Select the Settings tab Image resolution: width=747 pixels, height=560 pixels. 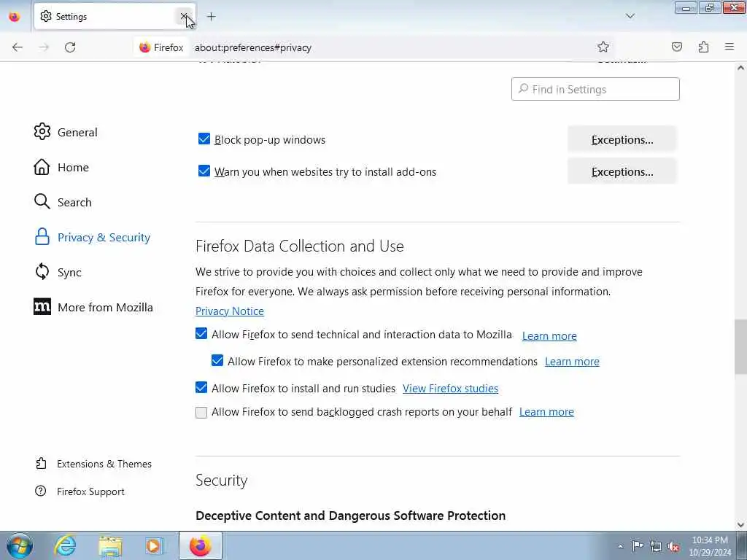[x=115, y=17]
